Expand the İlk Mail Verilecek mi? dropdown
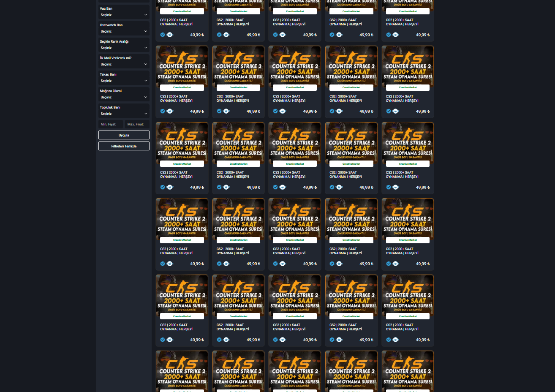The height and width of the screenshot is (392, 555). (x=124, y=64)
